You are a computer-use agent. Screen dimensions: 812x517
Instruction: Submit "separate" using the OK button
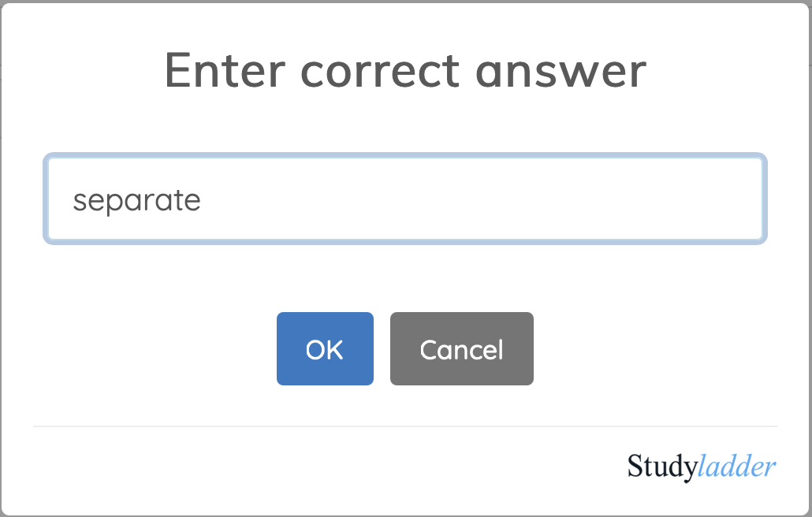coord(325,349)
